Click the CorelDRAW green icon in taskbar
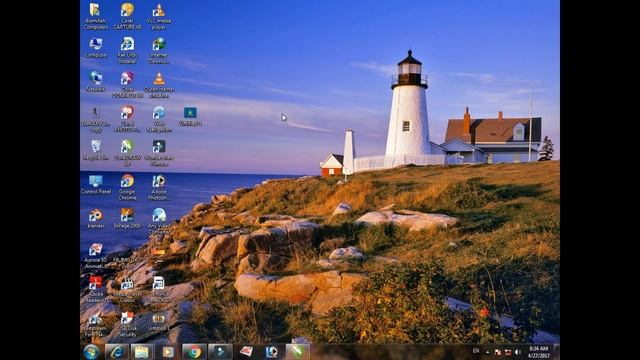The height and width of the screenshot is (360, 640). pos(297,352)
